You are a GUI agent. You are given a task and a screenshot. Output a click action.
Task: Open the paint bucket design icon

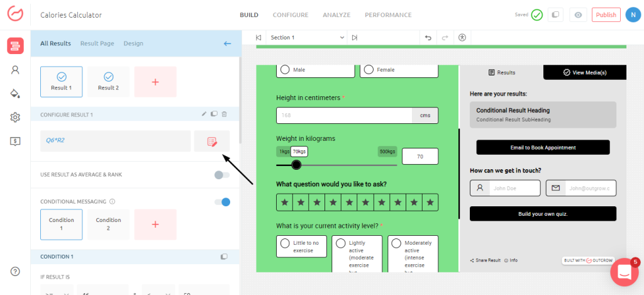coord(15,94)
